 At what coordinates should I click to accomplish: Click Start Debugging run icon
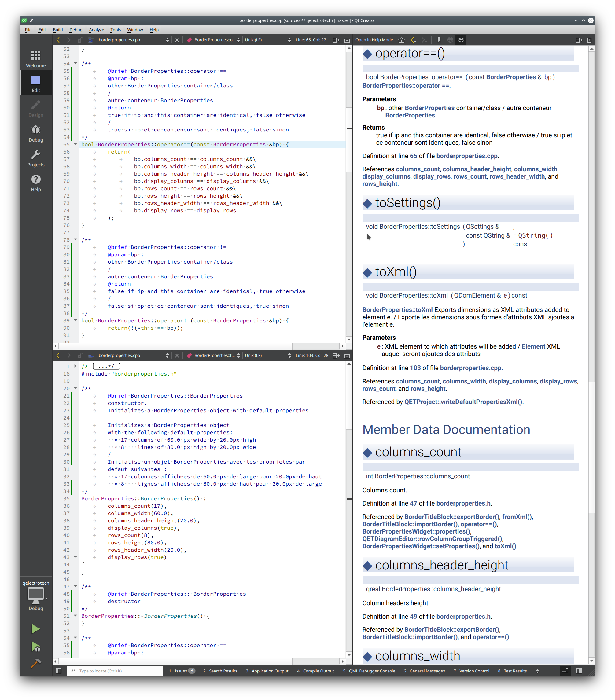click(35, 646)
